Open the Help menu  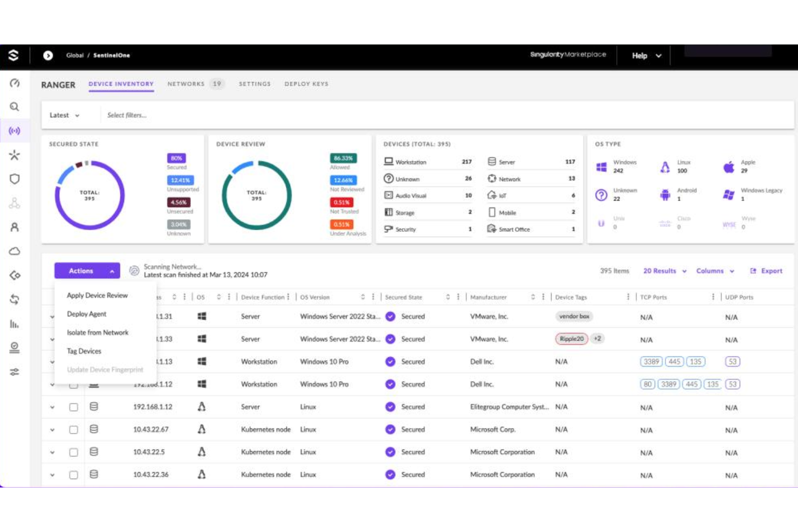[x=645, y=56]
